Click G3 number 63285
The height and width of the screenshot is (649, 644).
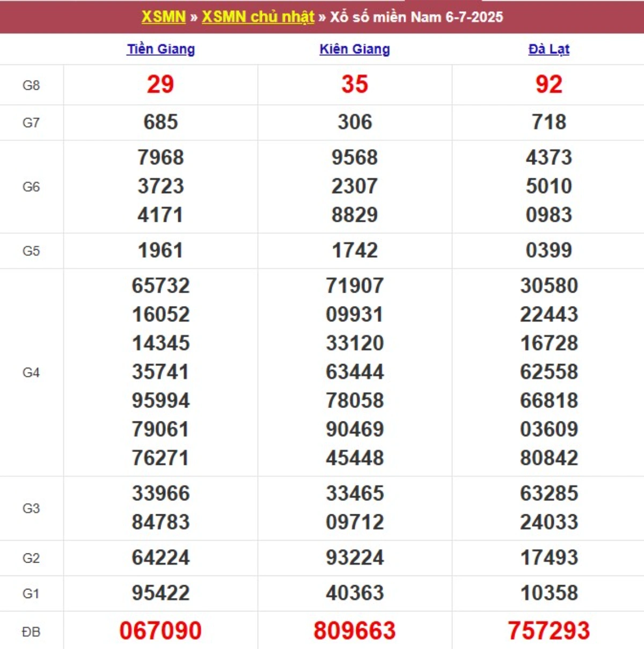pos(549,493)
